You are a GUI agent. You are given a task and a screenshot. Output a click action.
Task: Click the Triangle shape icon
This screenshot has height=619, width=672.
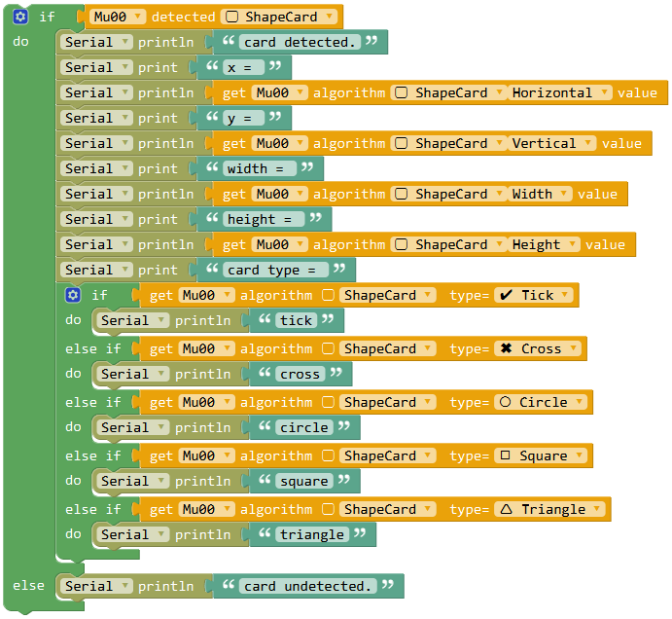point(506,509)
